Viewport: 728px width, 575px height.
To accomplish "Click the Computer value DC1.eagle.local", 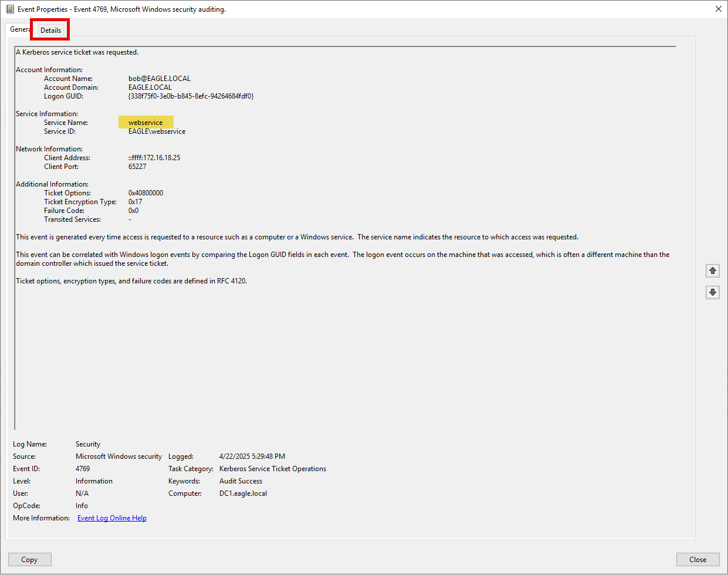I will click(x=243, y=493).
